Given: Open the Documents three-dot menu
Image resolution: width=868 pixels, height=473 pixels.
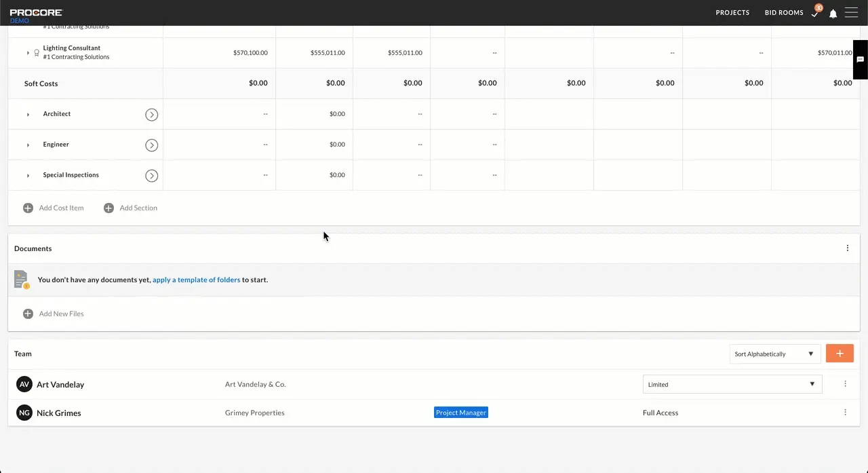Looking at the screenshot, I should [x=847, y=248].
